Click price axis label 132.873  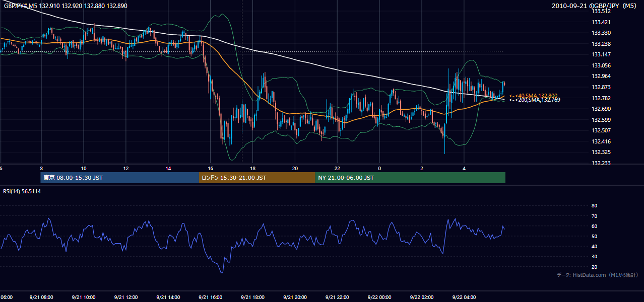[x=601, y=87]
